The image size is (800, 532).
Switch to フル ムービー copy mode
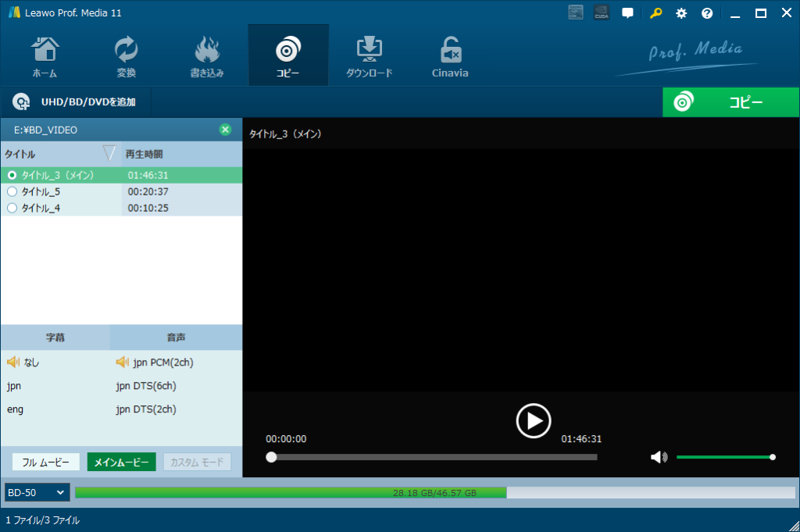coord(46,462)
